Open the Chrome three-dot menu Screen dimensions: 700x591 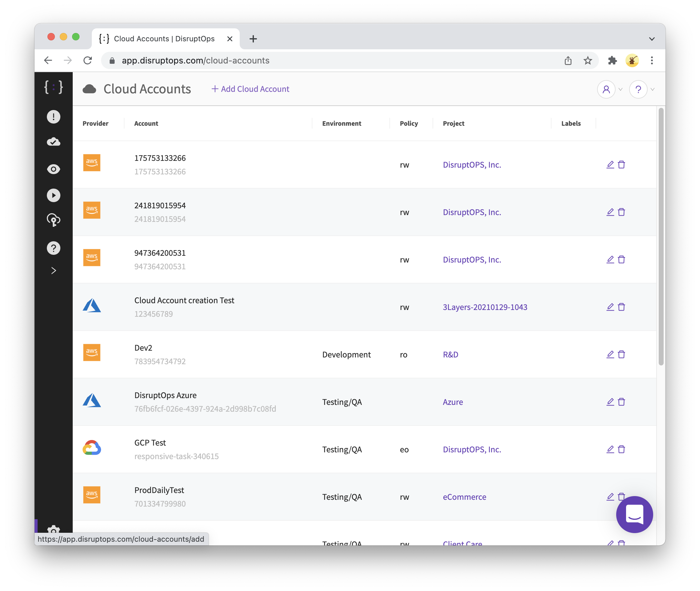pyautogui.click(x=652, y=61)
